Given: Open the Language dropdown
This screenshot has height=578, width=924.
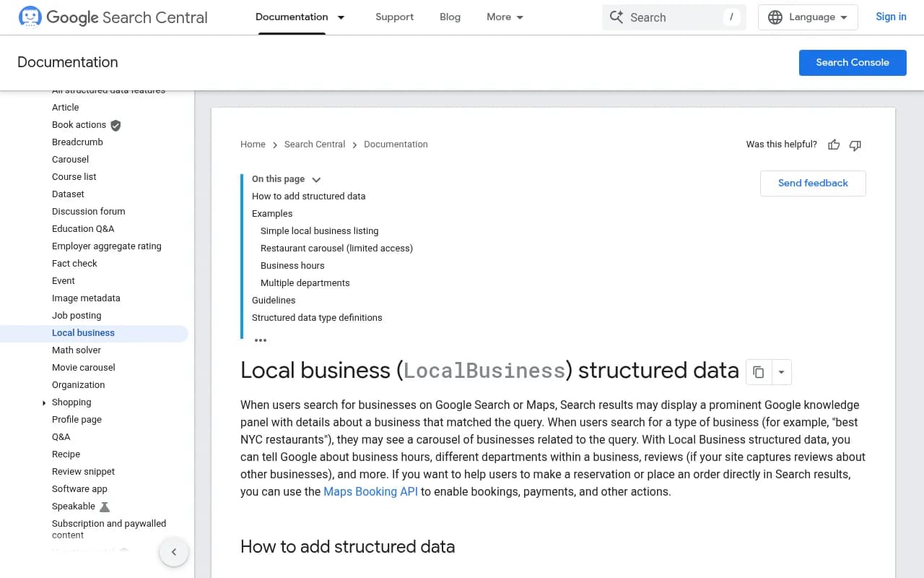Looking at the screenshot, I should coord(808,17).
